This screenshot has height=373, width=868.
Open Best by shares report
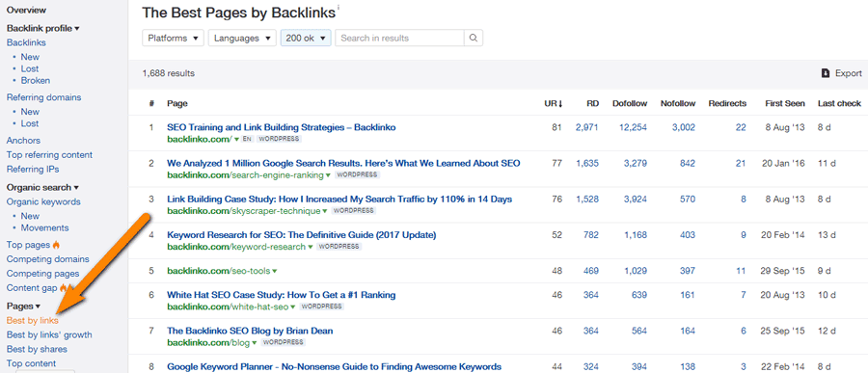37,349
